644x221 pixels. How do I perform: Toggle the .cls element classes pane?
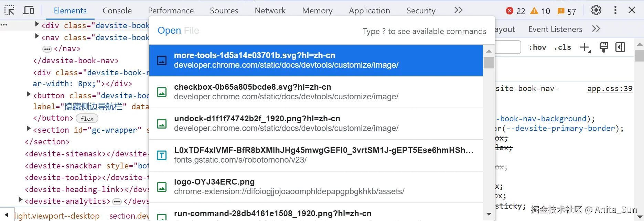point(562,47)
